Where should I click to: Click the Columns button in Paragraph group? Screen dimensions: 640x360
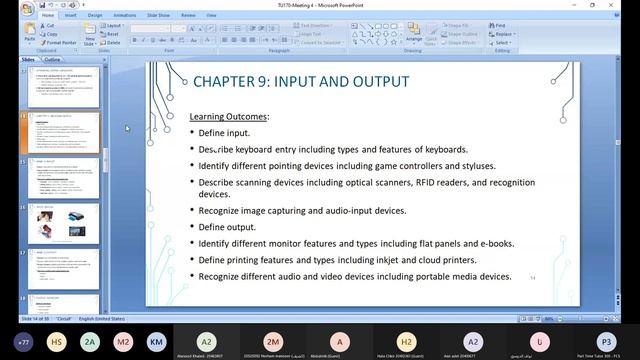click(x=284, y=40)
